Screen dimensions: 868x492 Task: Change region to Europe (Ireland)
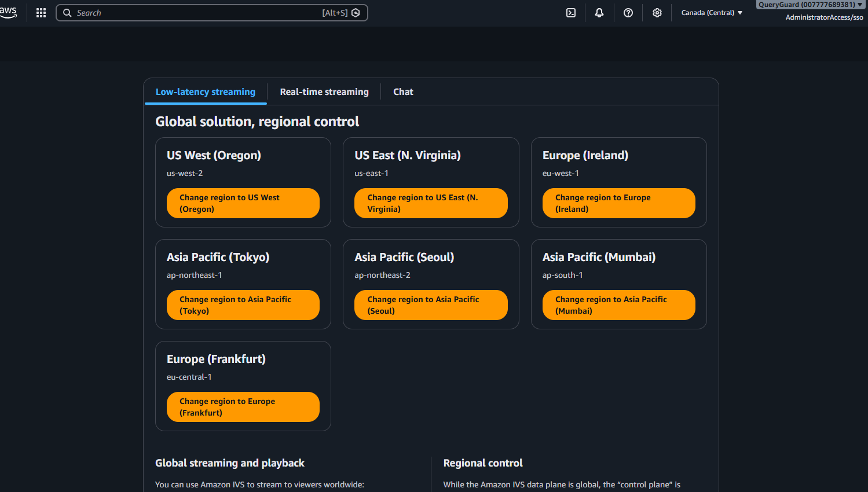tap(619, 203)
